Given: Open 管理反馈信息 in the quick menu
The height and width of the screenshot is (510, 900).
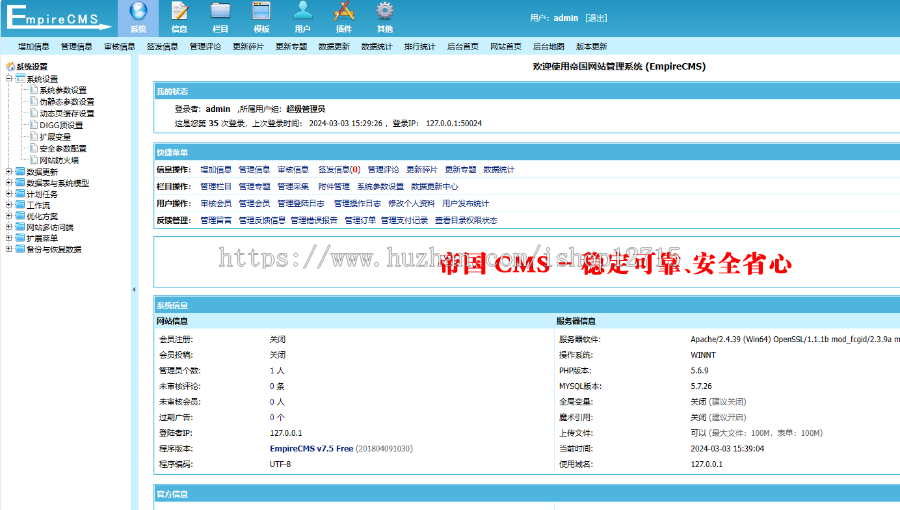Looking at the screenshot, I should pos(262,220).
